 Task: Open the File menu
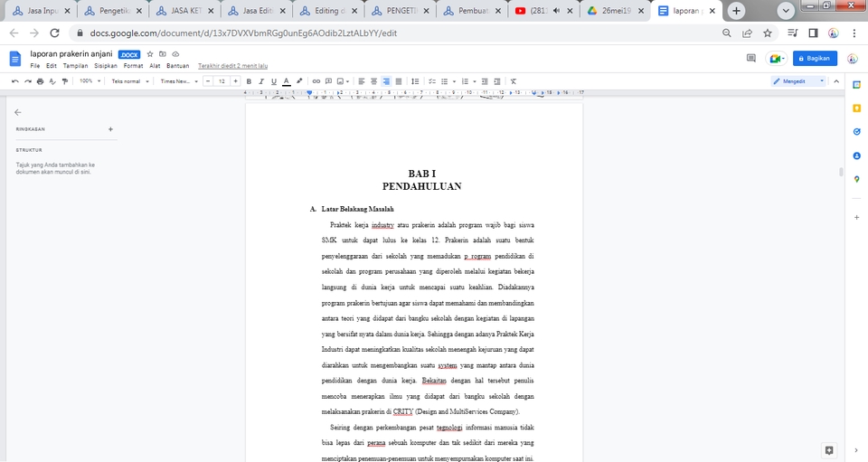click(x=35, y=66)
